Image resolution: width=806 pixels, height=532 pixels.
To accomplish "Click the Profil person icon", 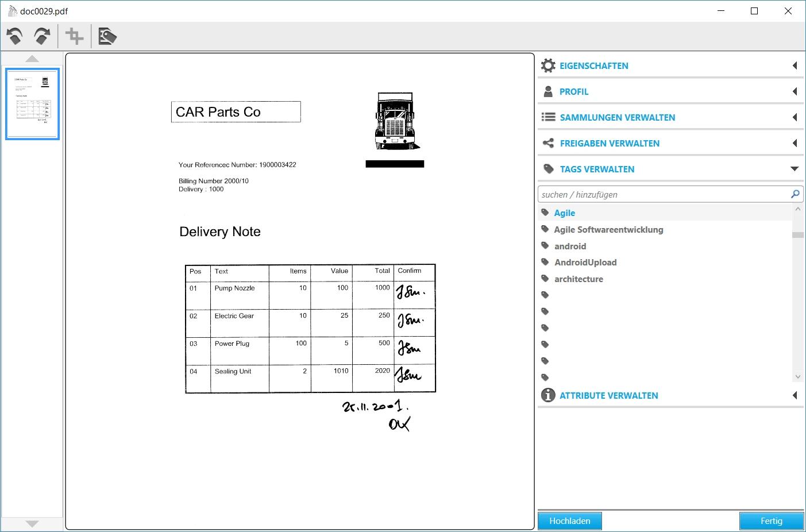I will click(x=548, y=91).
